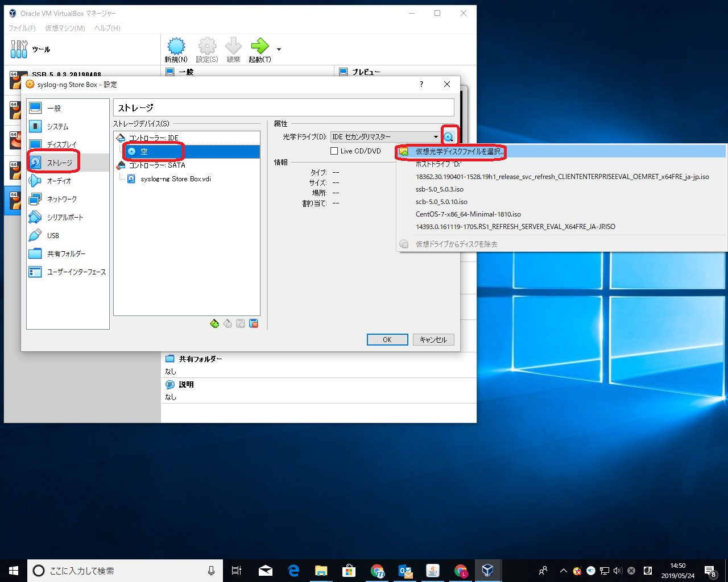The image size is (728, 582).
Task: Open the 仮想マシン(M) menu
Action: pos(65,28)
